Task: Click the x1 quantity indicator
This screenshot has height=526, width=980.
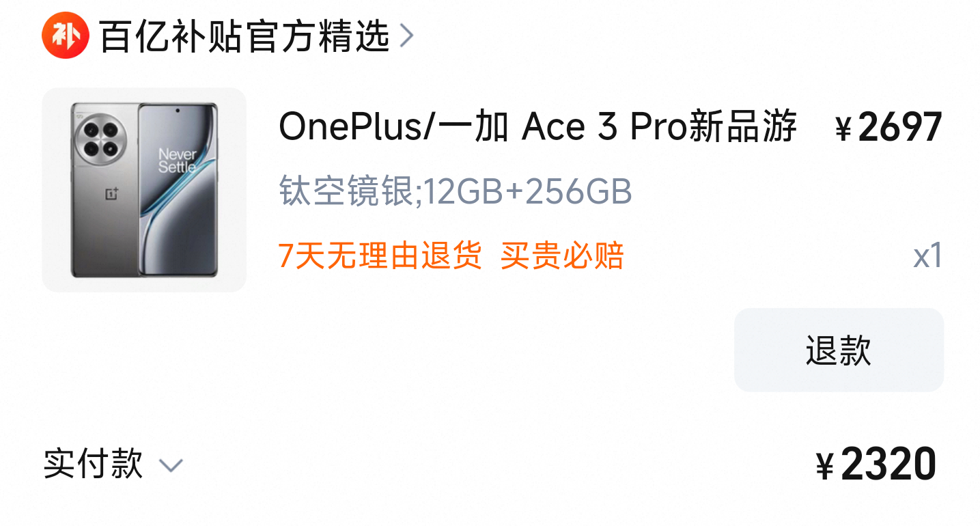Action: click(928, 256)
